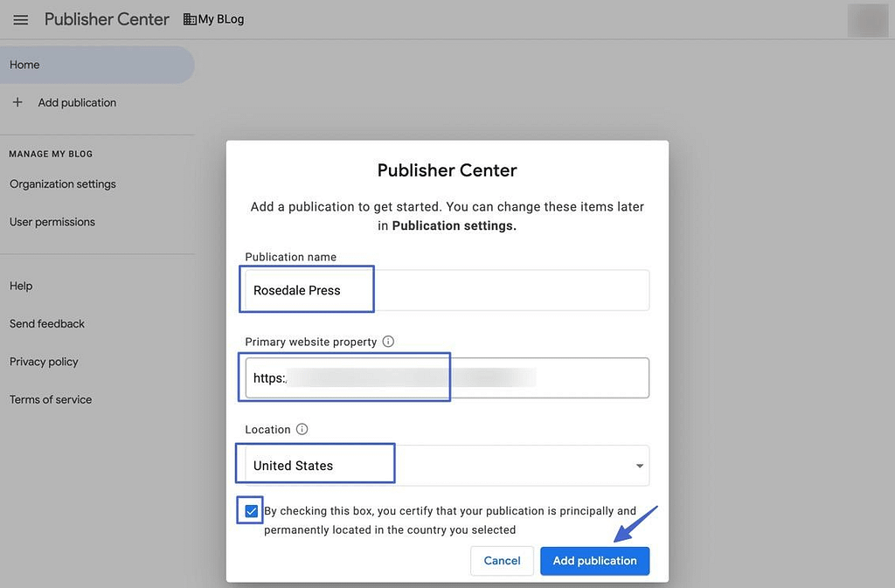Viewport: 895px width, 588px height.
Task: Click Send feedback
Action: 46,323
